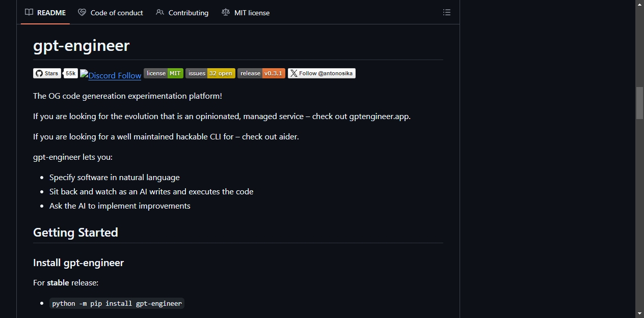Click the gpt-engineer main heading
Screen dimensions: 644x318
[x=82, y=45]
